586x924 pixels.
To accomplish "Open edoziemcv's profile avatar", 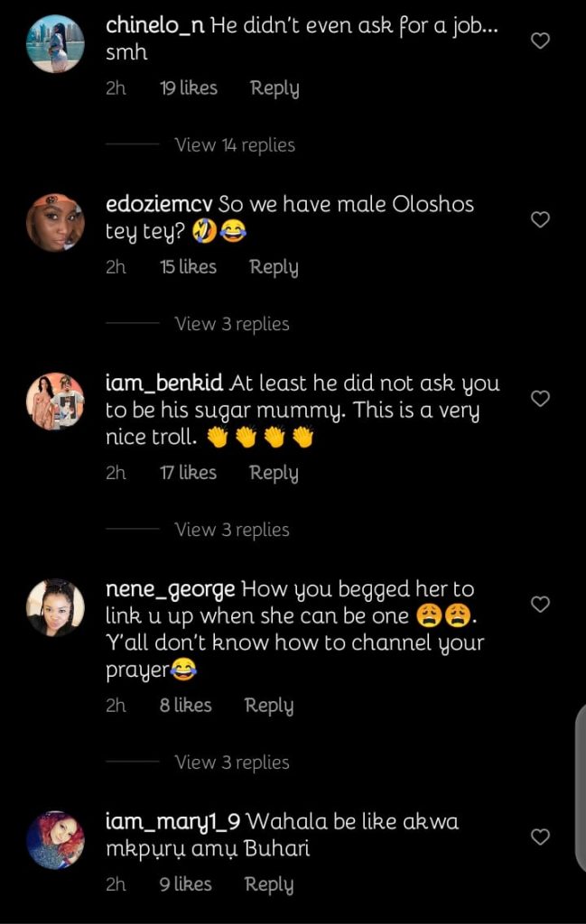I will [55, 222].
